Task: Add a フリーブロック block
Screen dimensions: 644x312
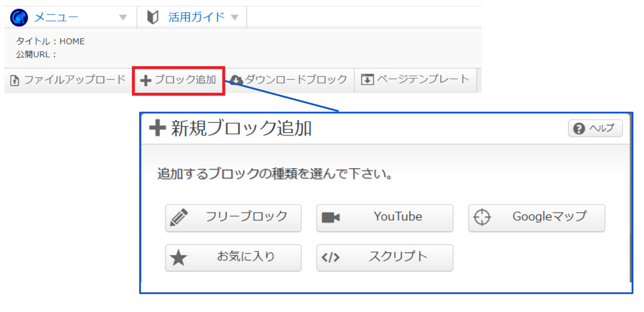Action: tap(233, 218)
